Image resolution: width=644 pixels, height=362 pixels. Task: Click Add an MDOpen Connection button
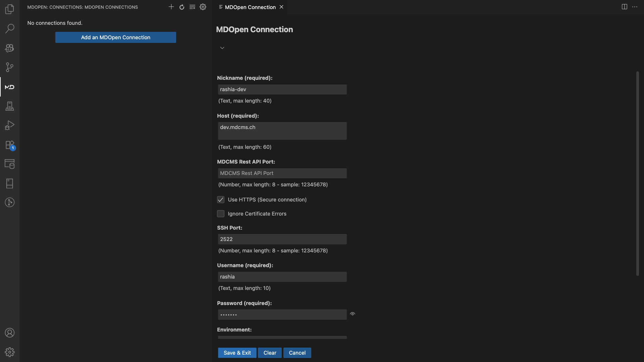115,38
